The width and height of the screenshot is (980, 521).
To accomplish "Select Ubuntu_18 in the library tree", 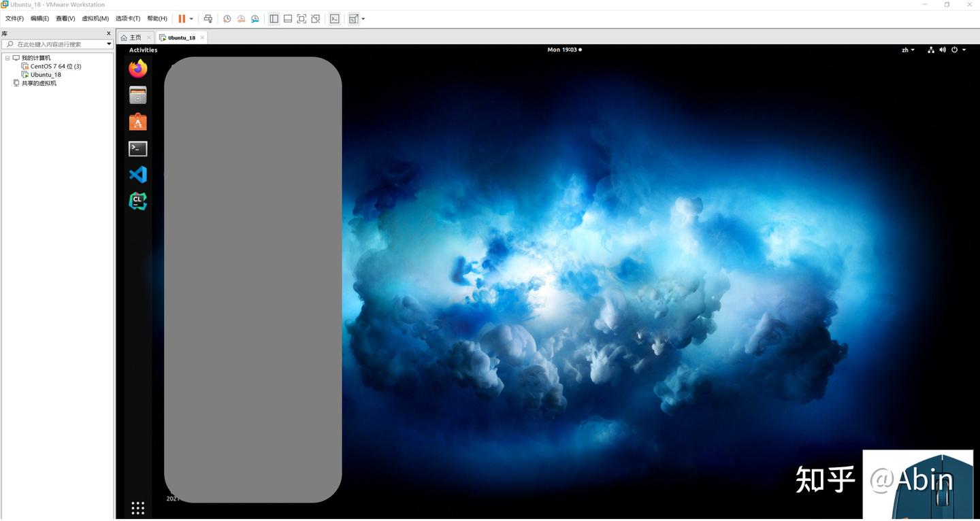I will tap(46, 75).
